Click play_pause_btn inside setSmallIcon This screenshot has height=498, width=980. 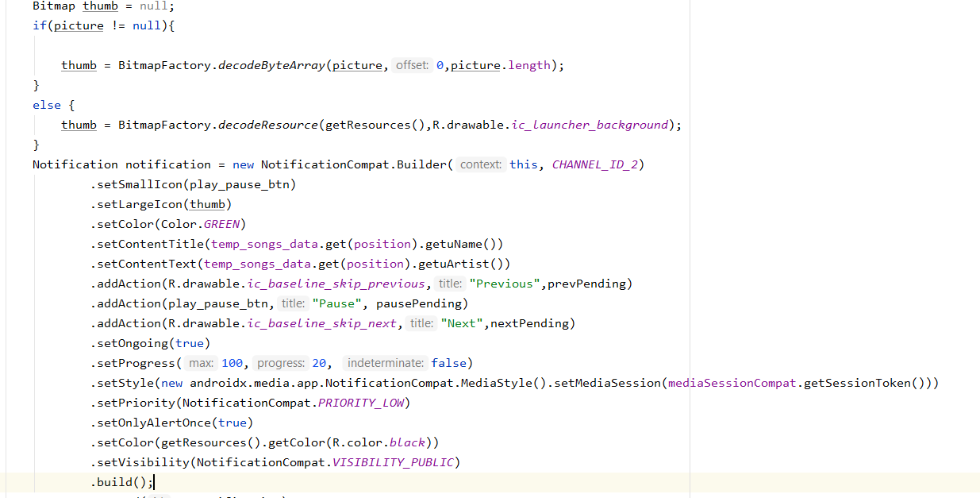(240, 184)
